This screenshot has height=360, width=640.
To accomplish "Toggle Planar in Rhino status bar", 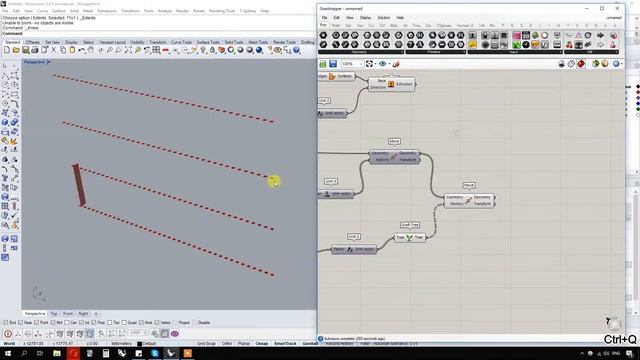I will (244, 344).
